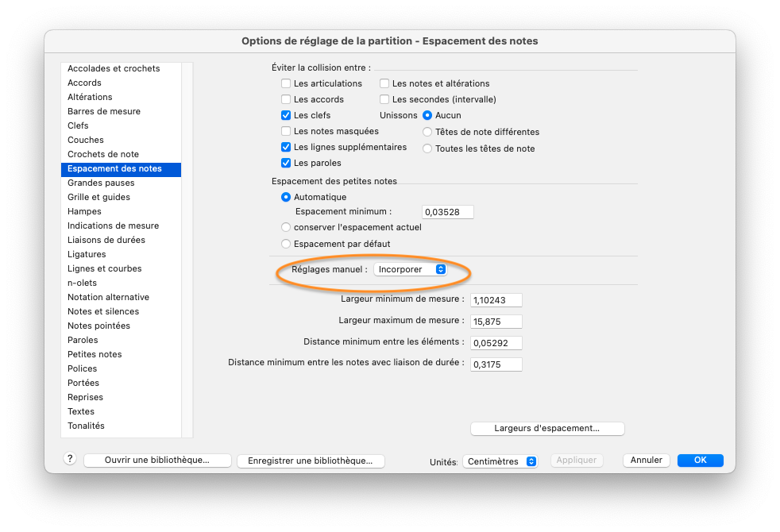Choose Espacement par défaut radio option

[x=286, y=244]
